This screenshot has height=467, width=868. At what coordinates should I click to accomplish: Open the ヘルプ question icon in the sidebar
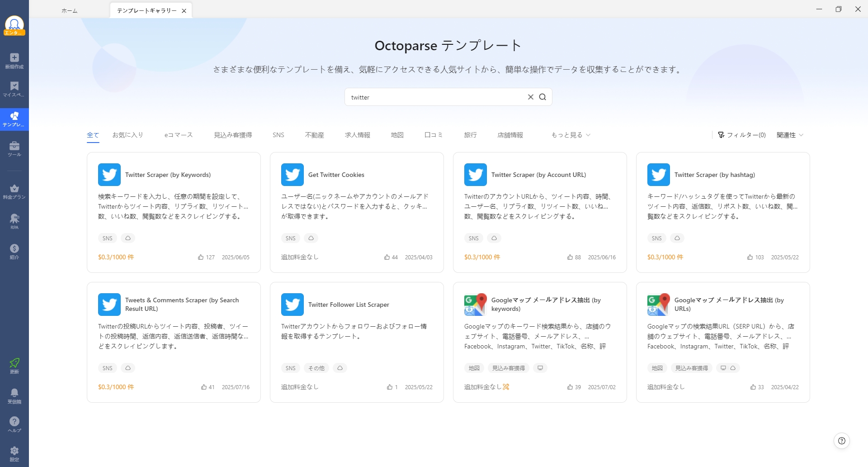click(14, 424)
